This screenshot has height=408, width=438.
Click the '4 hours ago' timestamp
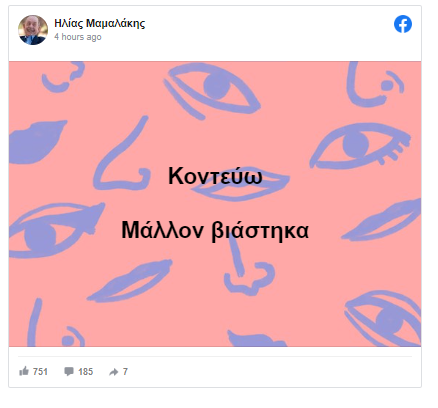tap(78, 37)
